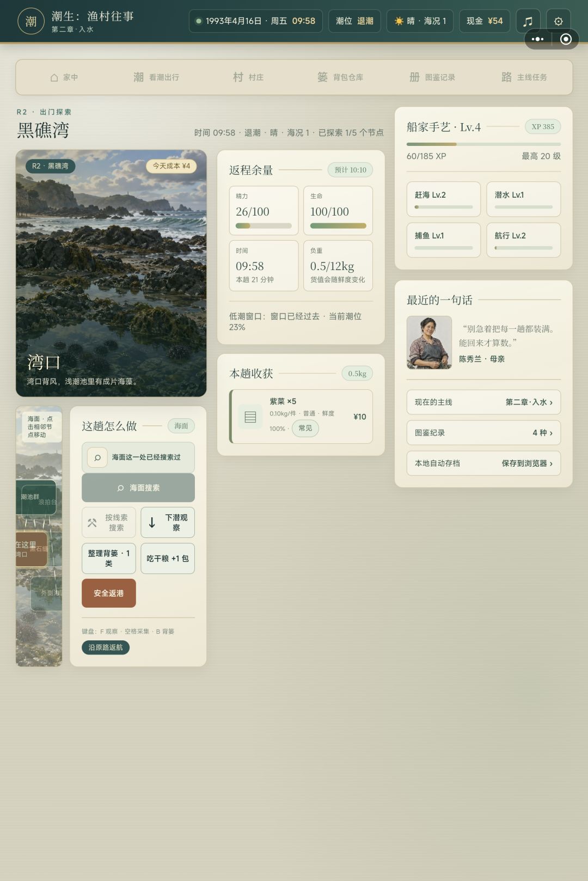Select the 图鉴记录 tab

point(432,77)
